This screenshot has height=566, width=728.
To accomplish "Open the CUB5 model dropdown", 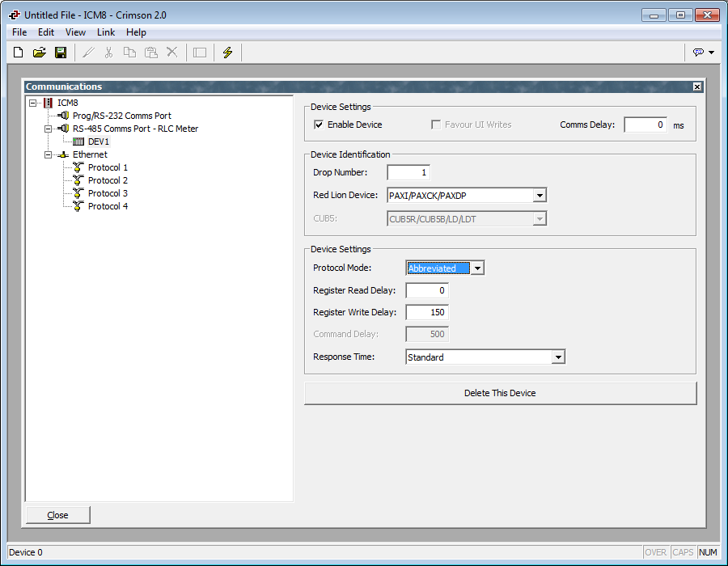I will tap(540, 218).
